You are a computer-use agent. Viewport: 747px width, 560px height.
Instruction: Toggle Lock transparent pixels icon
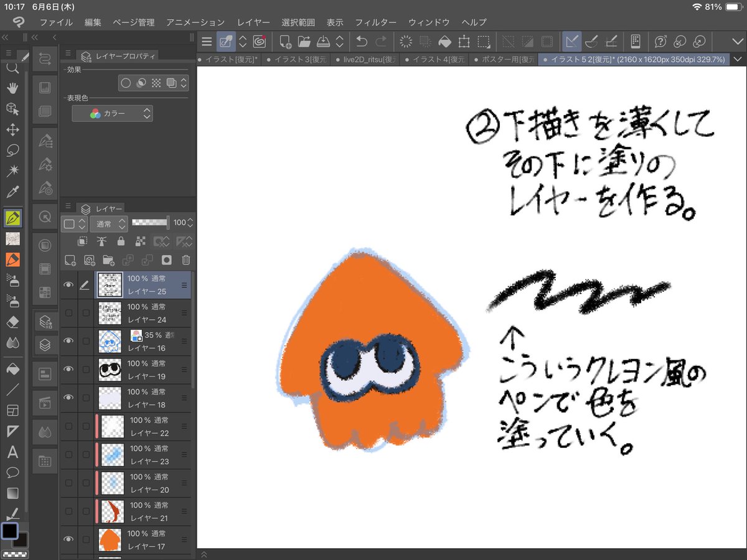click(x=140, y=241)
